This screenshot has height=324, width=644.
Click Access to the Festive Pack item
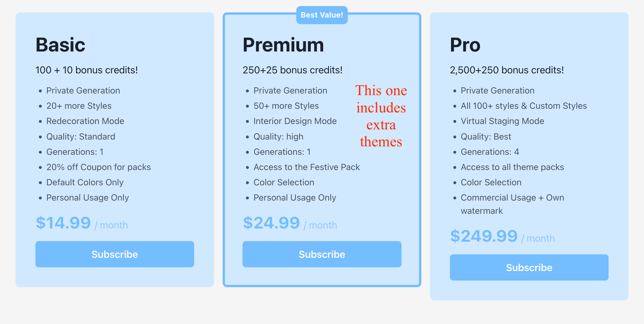point(307,167)
